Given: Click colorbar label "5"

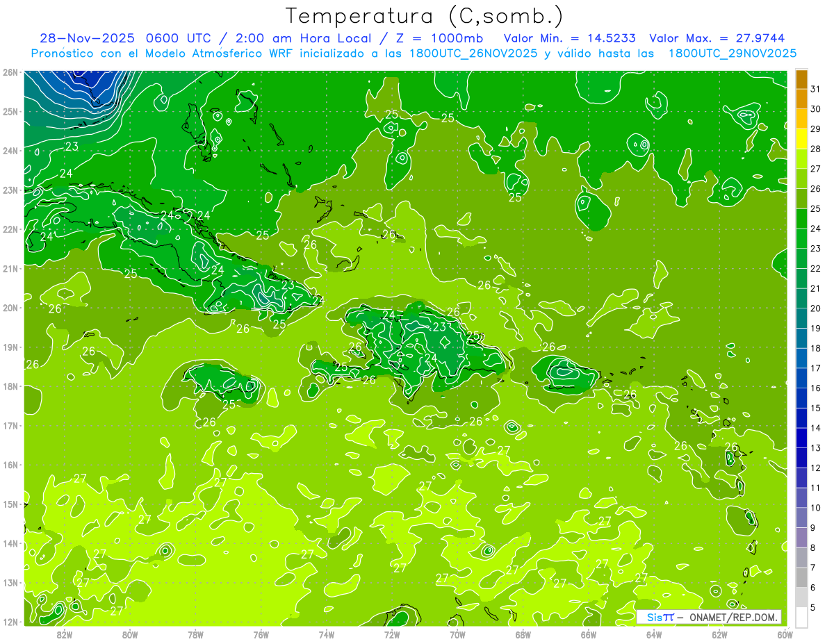Looking at the screenshot, I should coord(813,608).
